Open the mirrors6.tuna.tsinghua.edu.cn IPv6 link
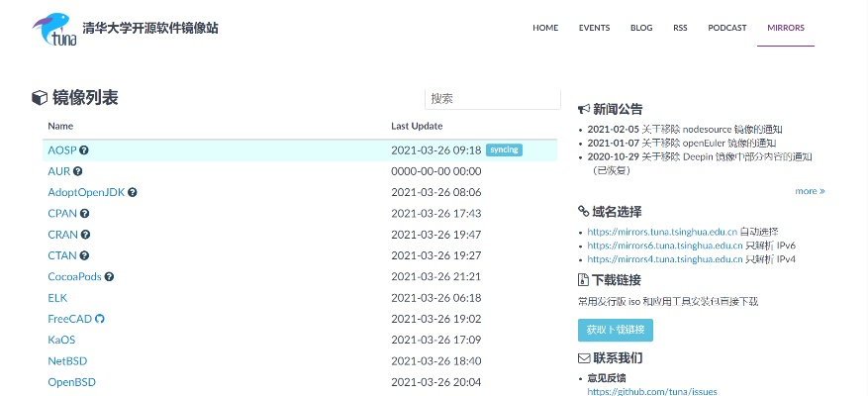Screen dimensions: 868x396 coord(665,246)
